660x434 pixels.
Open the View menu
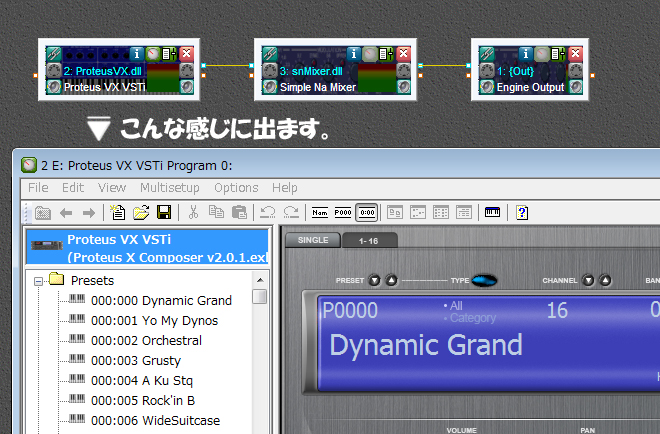[112, 188]
